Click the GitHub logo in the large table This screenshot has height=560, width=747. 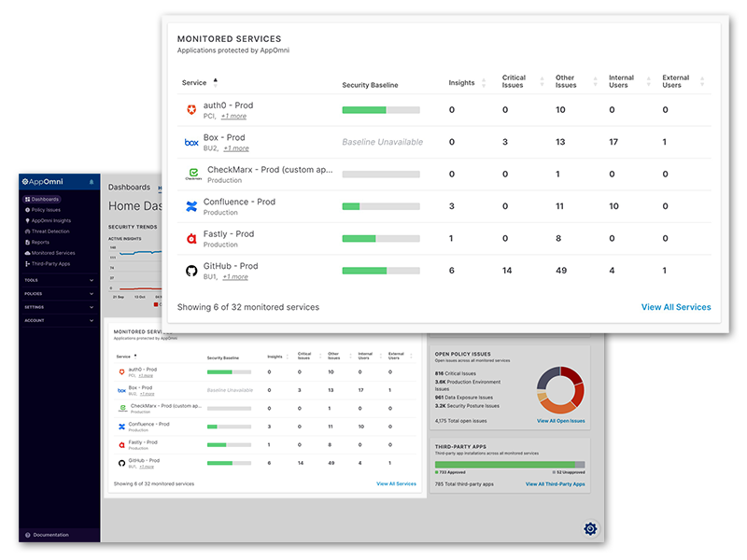(191, 271)
